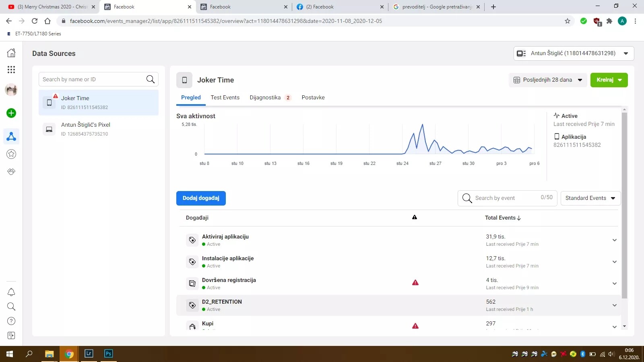Switch to the Pregled tab
The image size is (644, 362).
(x=191, y=97)
